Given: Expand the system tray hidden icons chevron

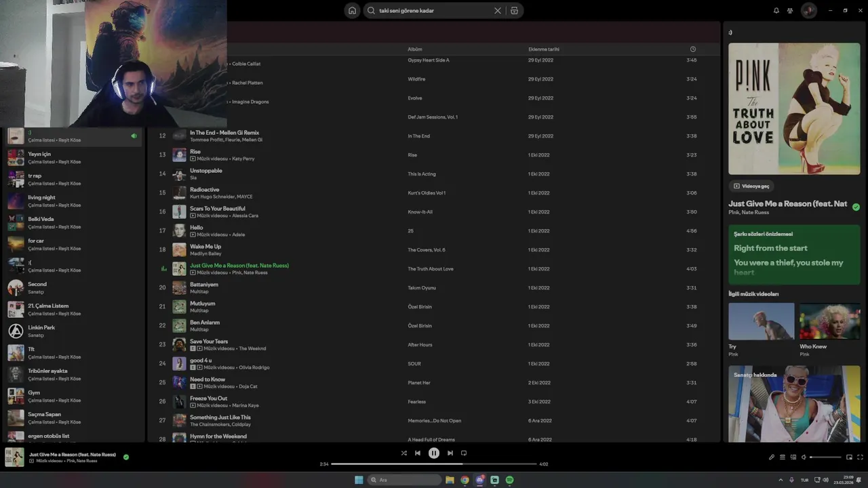Looking at the screenshot, I should [x=780, y=480].
